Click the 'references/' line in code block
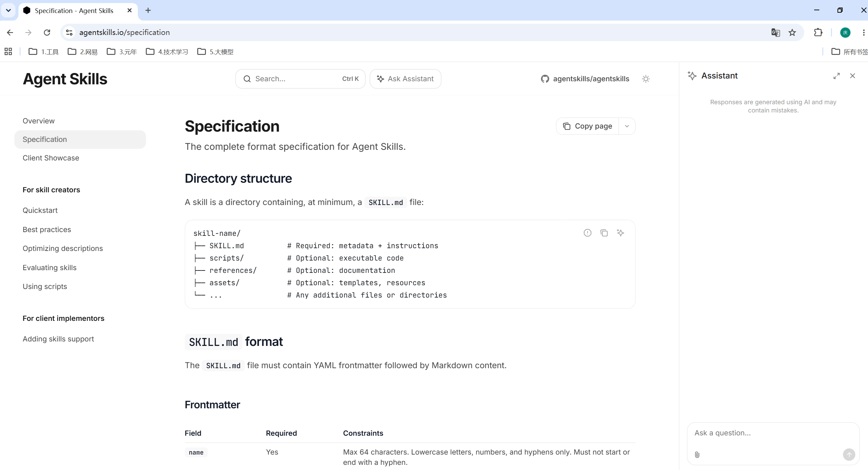Screen dimensions: 868x470 click(233, 270)
